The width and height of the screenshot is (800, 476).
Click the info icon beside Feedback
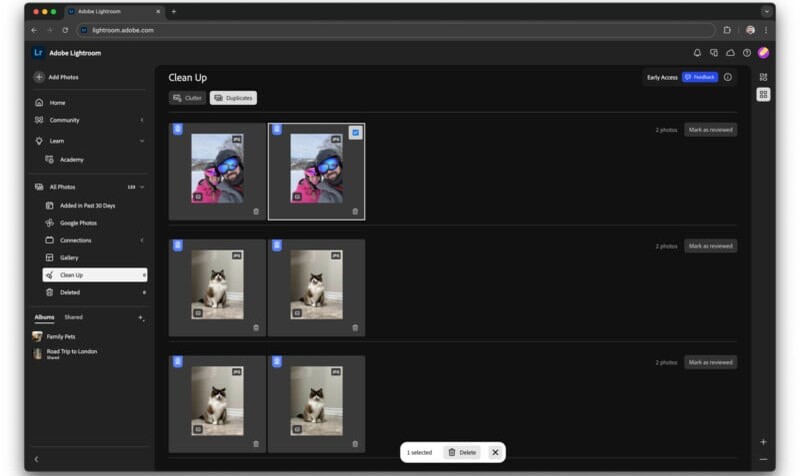(x=727, y=77)
